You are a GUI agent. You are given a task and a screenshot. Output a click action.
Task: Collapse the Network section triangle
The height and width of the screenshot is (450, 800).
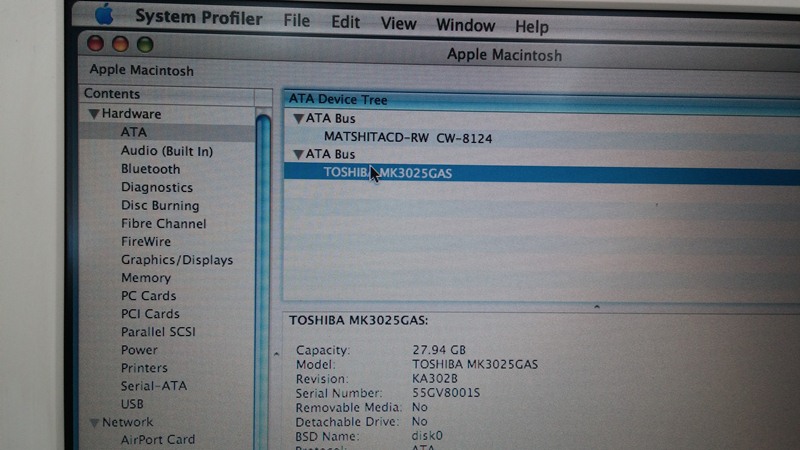pos(94,422)
